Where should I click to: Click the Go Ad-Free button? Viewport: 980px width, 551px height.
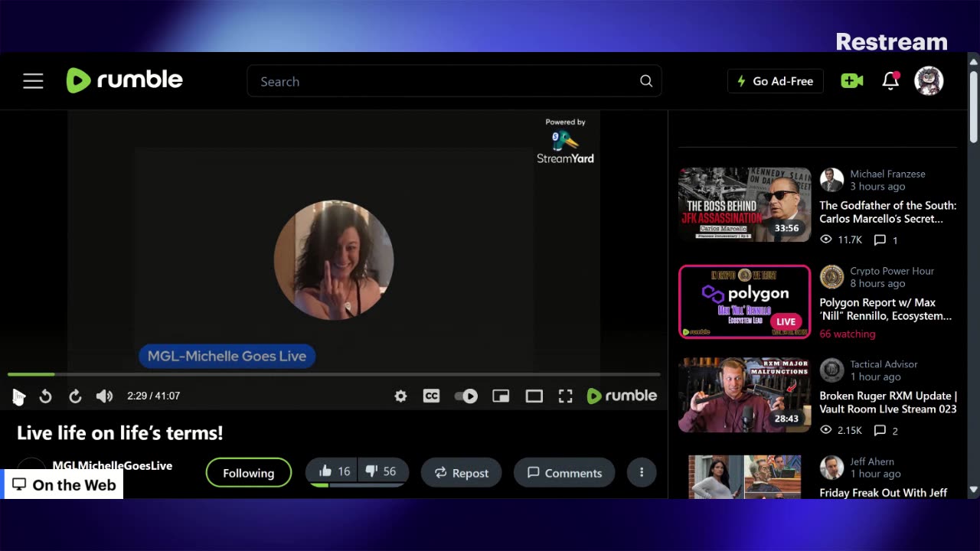click(x=775, y=81)
